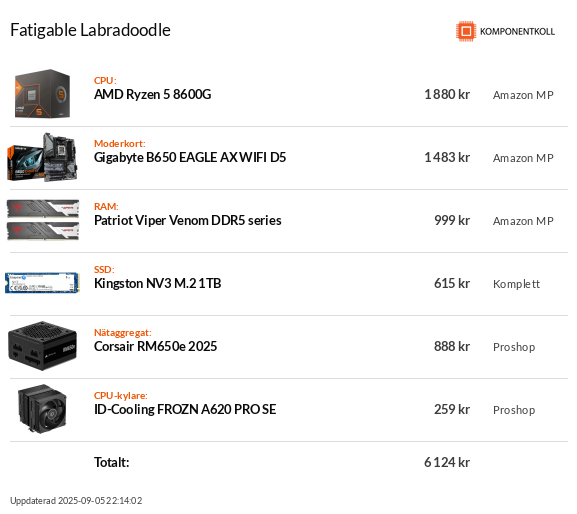Click the Patriot Viper Venom DDR5 series name
The image size is (577, 514).
(x=188, y=220)
